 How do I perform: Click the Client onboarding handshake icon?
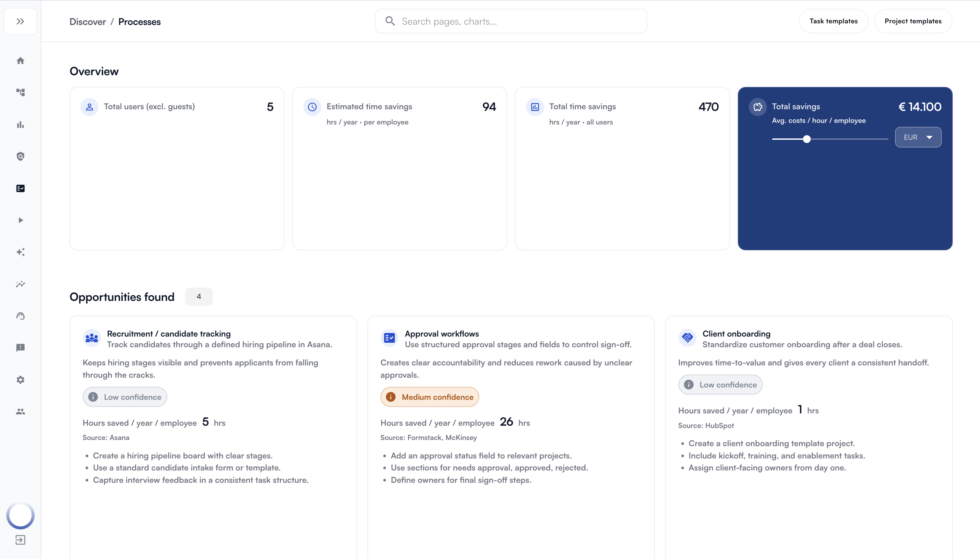pyautogui.click(x=687, y=338)
